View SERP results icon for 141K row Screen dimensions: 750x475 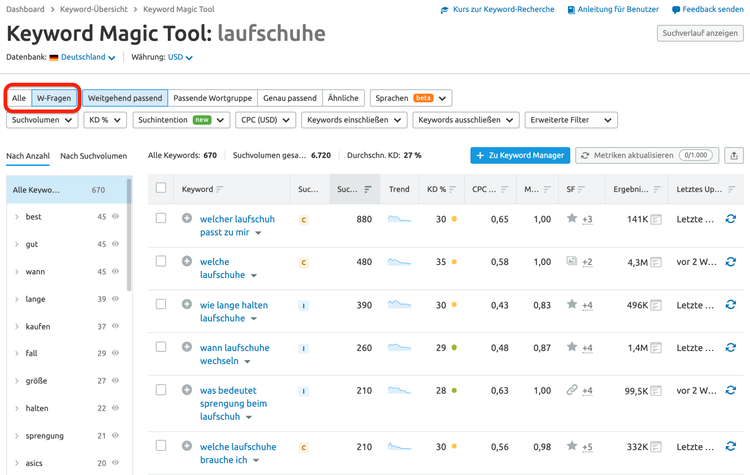(x=656, y=220)
